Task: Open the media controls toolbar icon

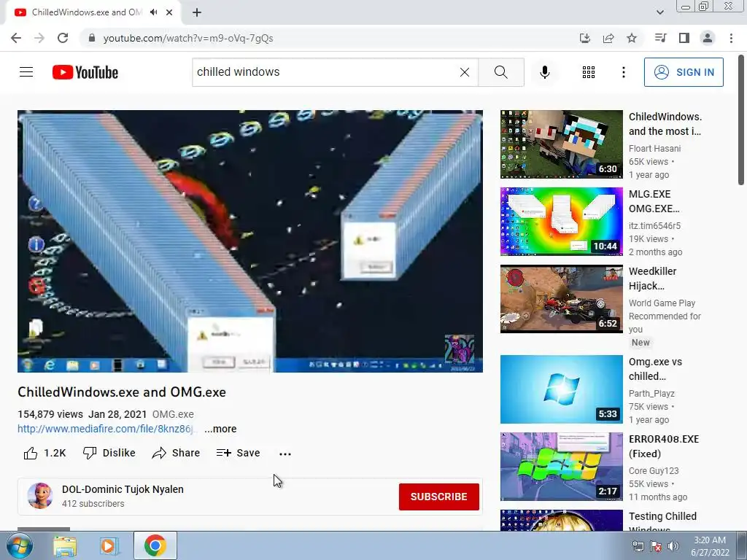Action: 660,38
